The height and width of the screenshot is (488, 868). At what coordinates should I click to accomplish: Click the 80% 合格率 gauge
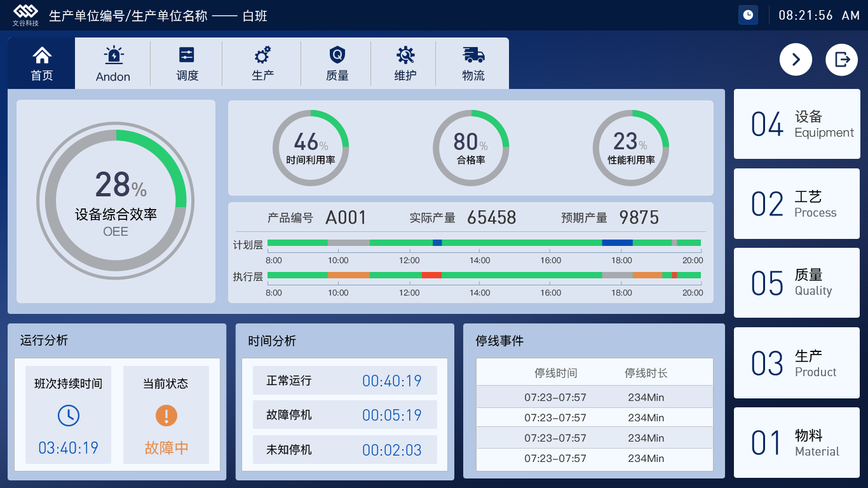click(x=471, y=148)
